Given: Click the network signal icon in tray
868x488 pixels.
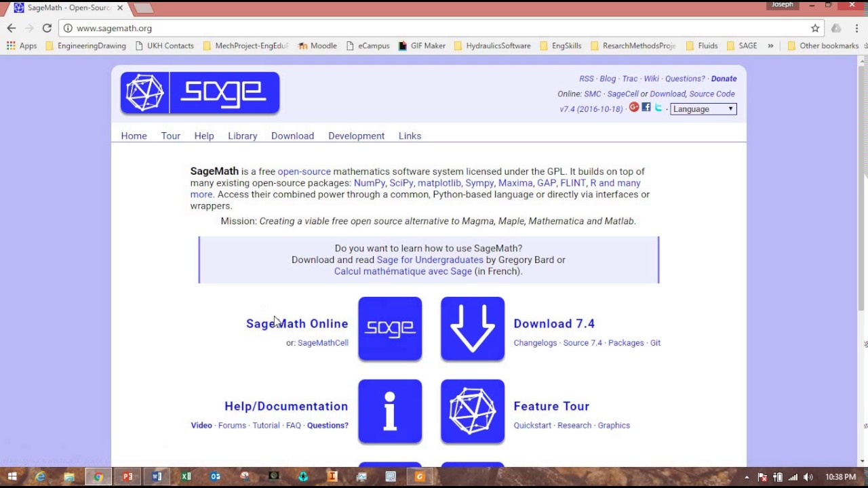Looking at the screenshot, I should pos(793,477).
